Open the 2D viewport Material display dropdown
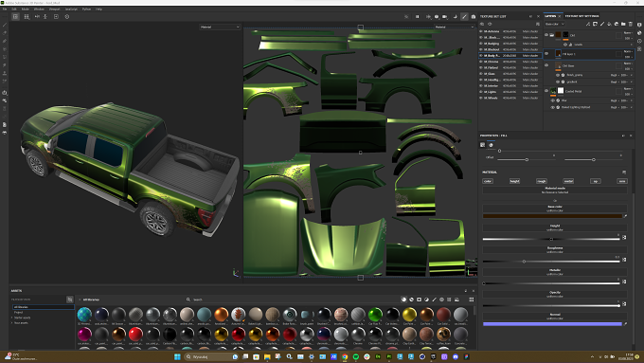This screenshot has width=644, height=363. click(455, 27)
